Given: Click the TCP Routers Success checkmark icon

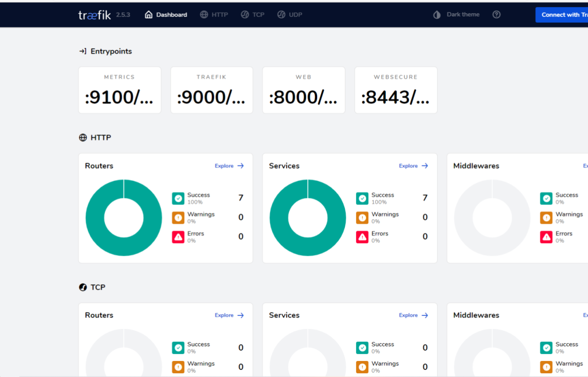Looking at the screenshot, I should click(178, 348).
